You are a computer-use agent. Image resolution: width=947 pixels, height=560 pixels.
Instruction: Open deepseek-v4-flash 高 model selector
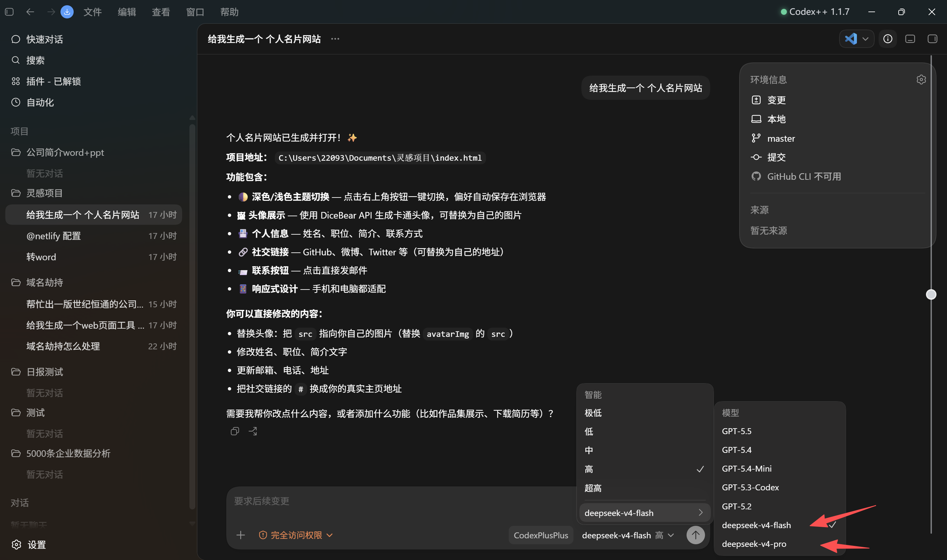[x=628, y=535]
